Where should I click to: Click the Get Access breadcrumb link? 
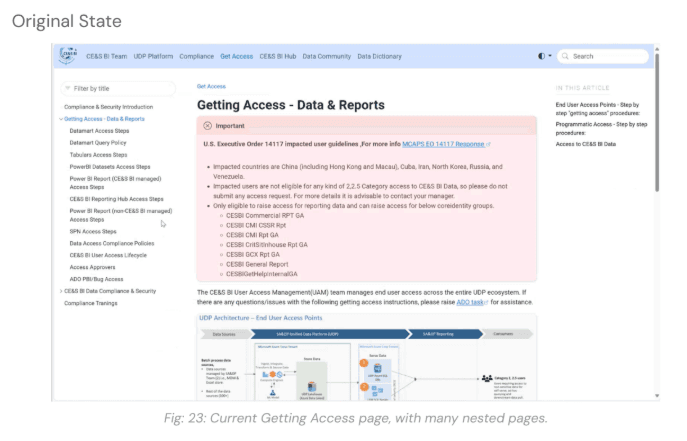[x=211, y=86]
